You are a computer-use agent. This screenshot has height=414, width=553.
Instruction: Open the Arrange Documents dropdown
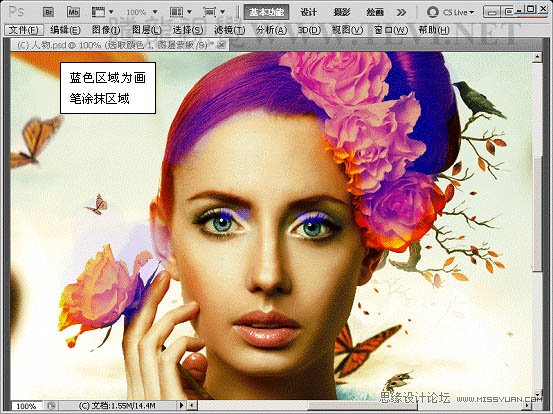(181, 12)
